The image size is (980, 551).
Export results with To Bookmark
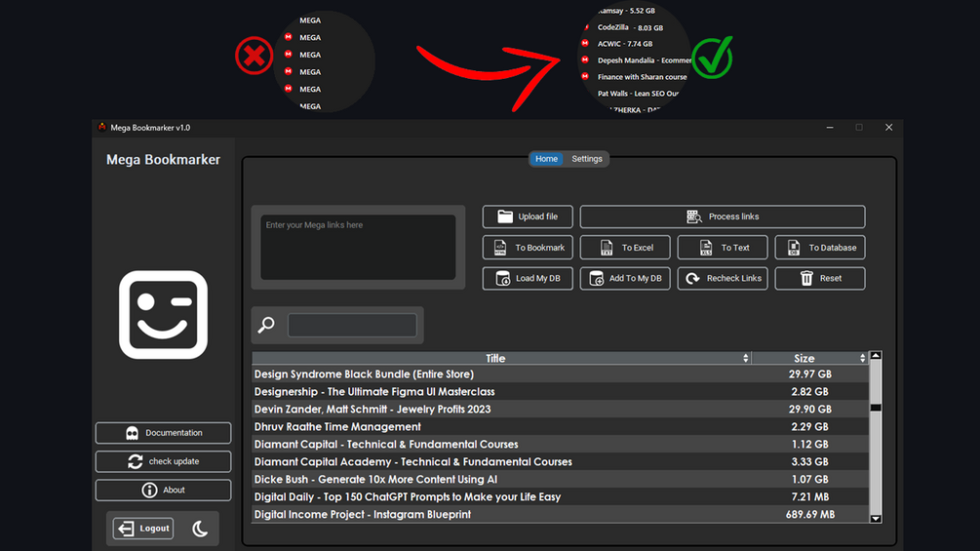[528, 248]
